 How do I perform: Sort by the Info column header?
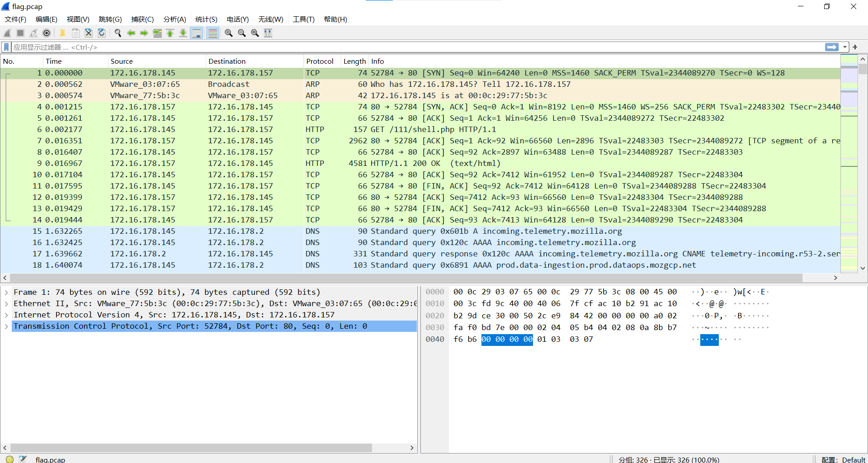(604, 61)
